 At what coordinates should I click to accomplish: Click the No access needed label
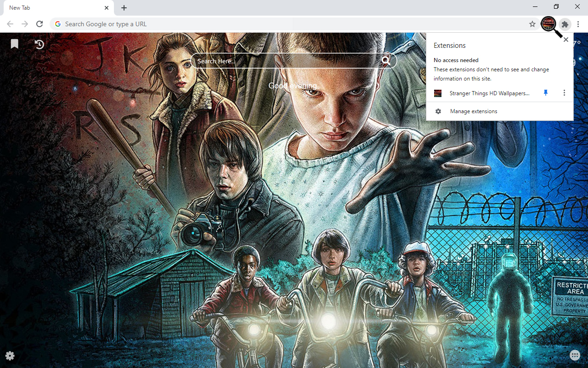(456, 60)
